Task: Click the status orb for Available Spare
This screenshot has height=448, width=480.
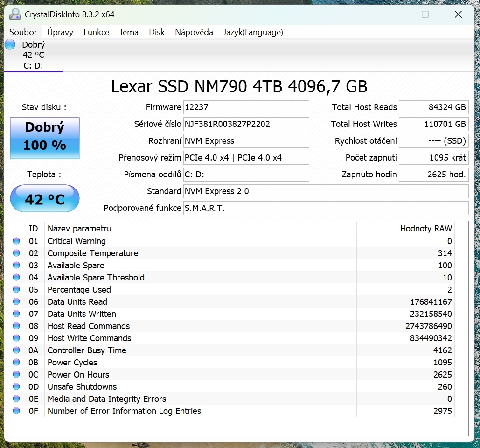Action: pyautogui.click(x=16, y=265)
